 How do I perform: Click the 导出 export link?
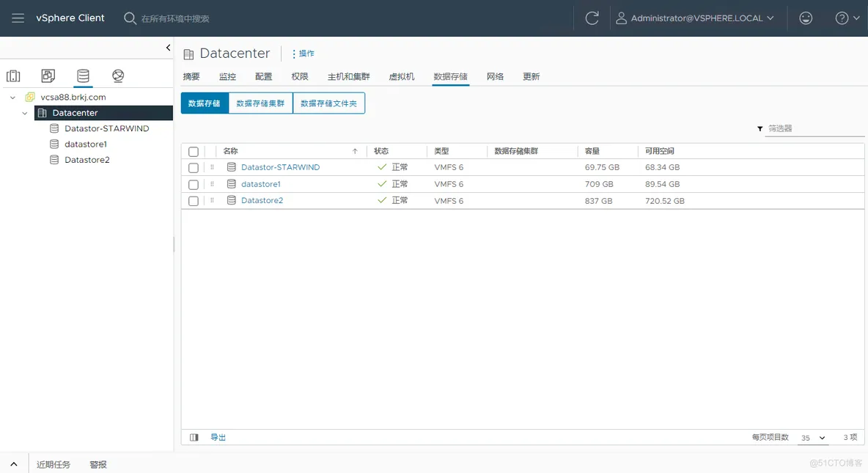(x=218, y=438)
